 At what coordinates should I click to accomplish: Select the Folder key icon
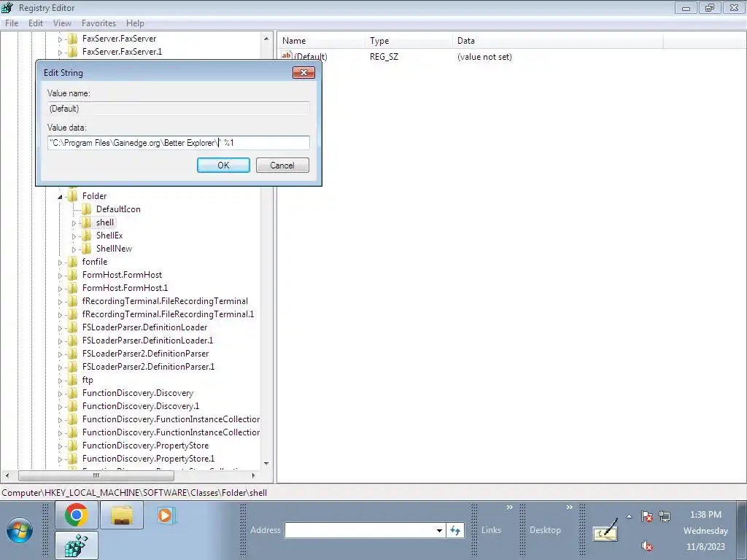pyautogui.click(x=72, y=196)
